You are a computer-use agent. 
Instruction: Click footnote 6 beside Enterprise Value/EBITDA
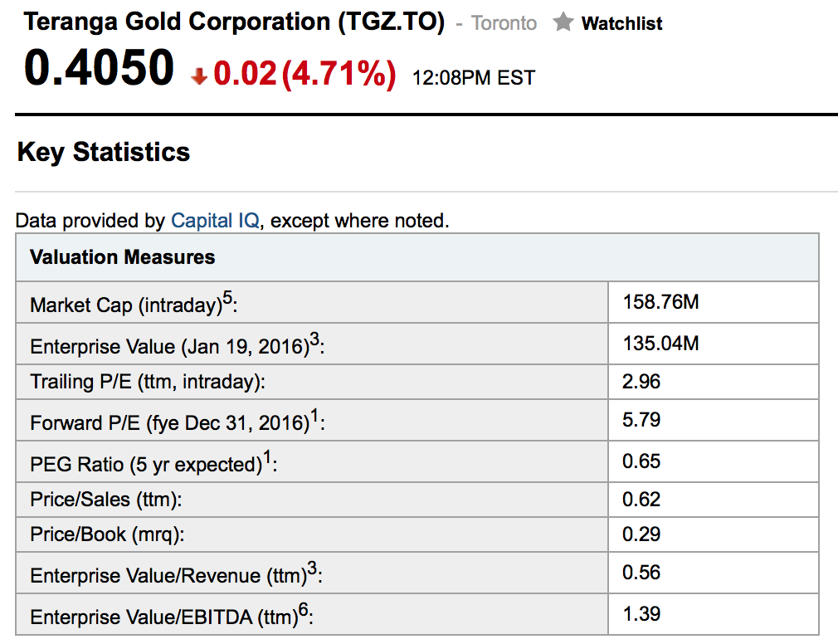tap(304, 611)
